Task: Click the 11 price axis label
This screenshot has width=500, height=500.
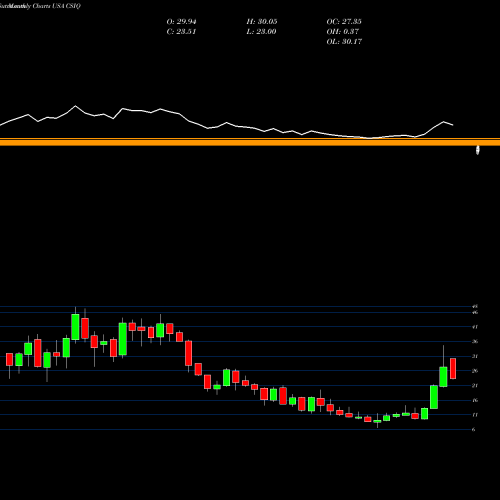Action: [x=475, y=415]
